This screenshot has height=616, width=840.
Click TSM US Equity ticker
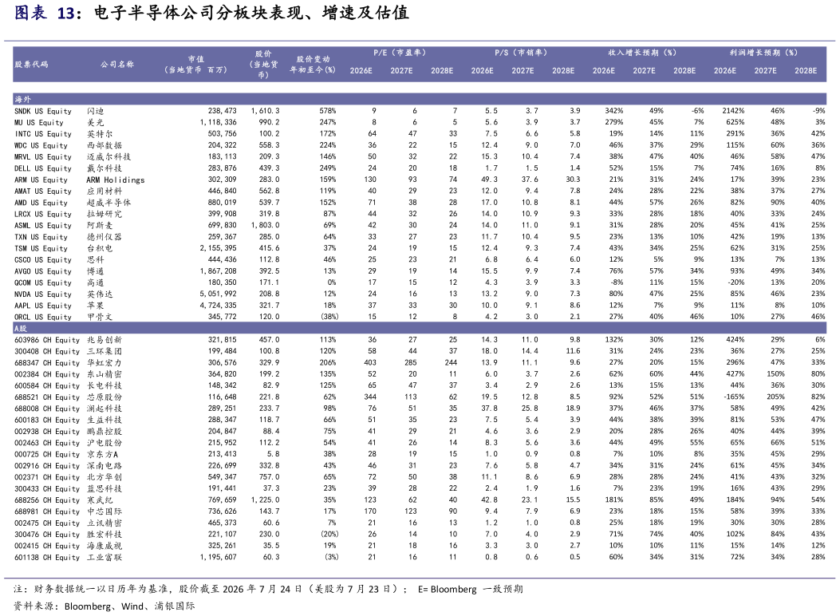(x=41, y=248)
